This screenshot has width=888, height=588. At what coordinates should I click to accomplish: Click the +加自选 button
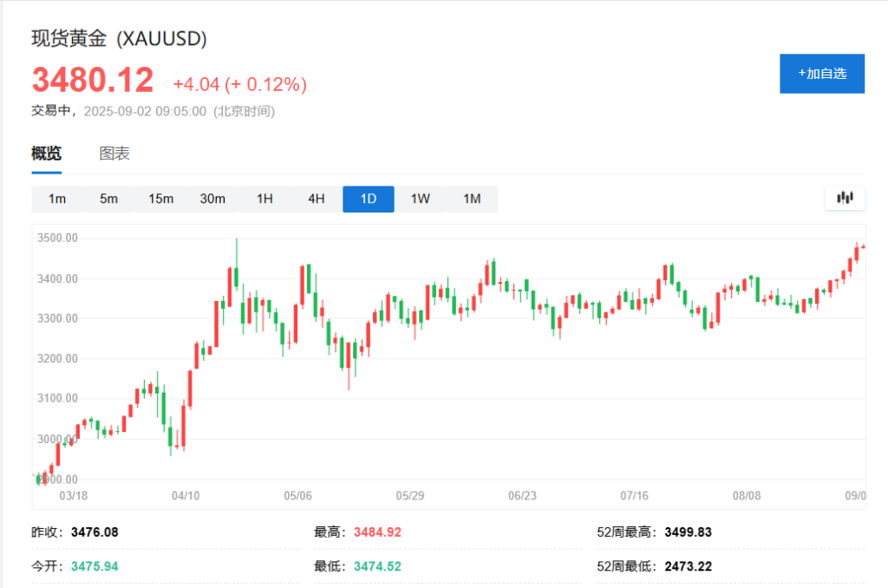[821, 74]
